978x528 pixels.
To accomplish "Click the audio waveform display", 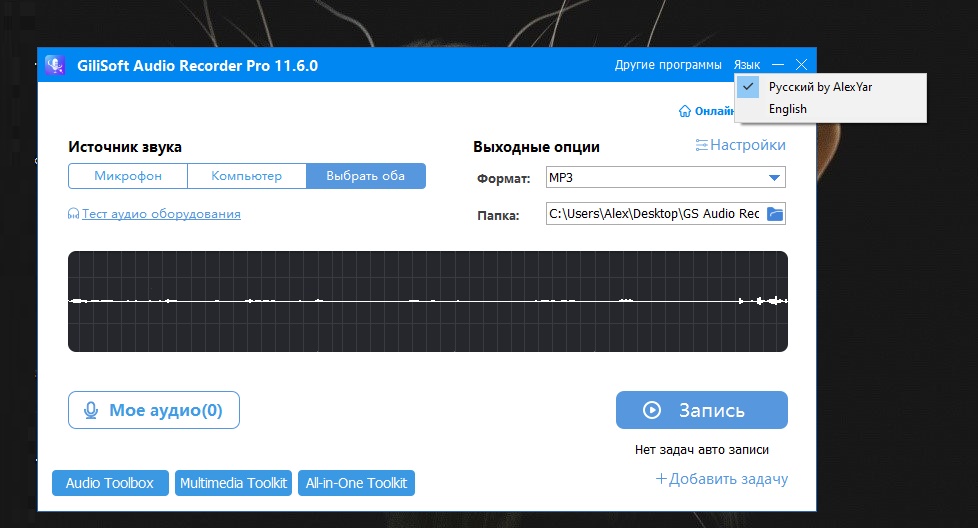I will (428, 302).
